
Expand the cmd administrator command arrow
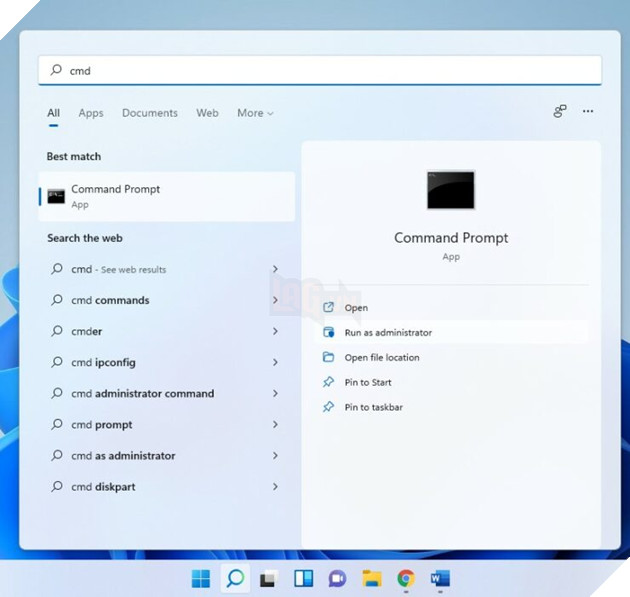(275, 393)
